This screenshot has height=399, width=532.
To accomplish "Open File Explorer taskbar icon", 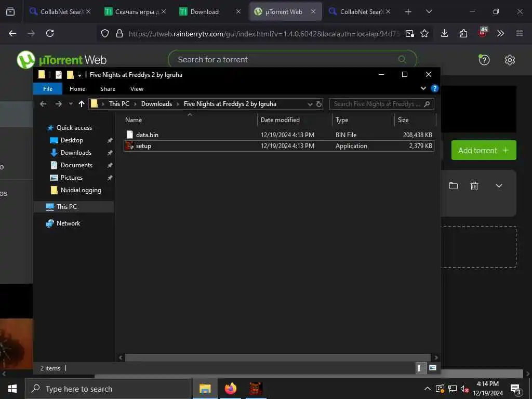I will [x=205, y=389].
